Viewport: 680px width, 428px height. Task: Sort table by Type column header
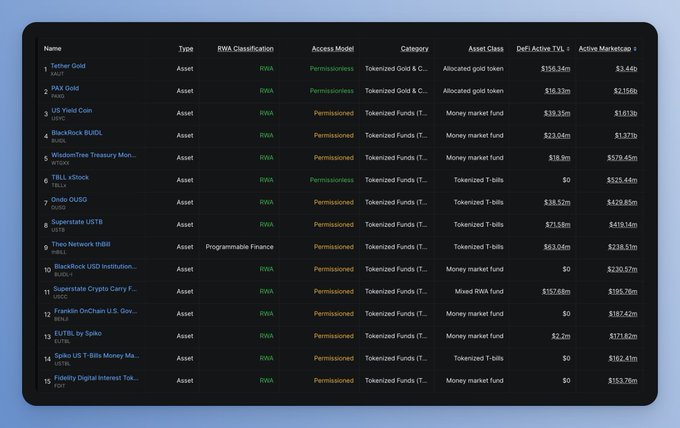pos(186,48)
